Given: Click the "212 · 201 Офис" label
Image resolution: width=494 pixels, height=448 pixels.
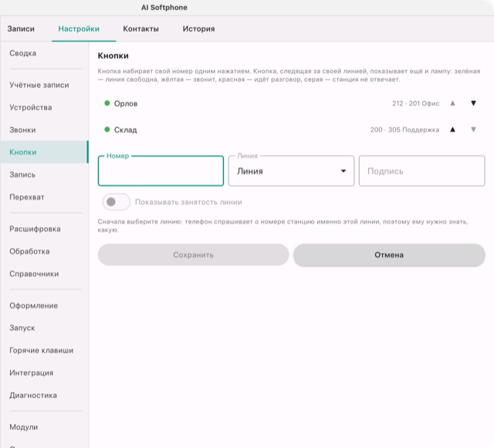Looking at the screenshot, I should [415, 103].
